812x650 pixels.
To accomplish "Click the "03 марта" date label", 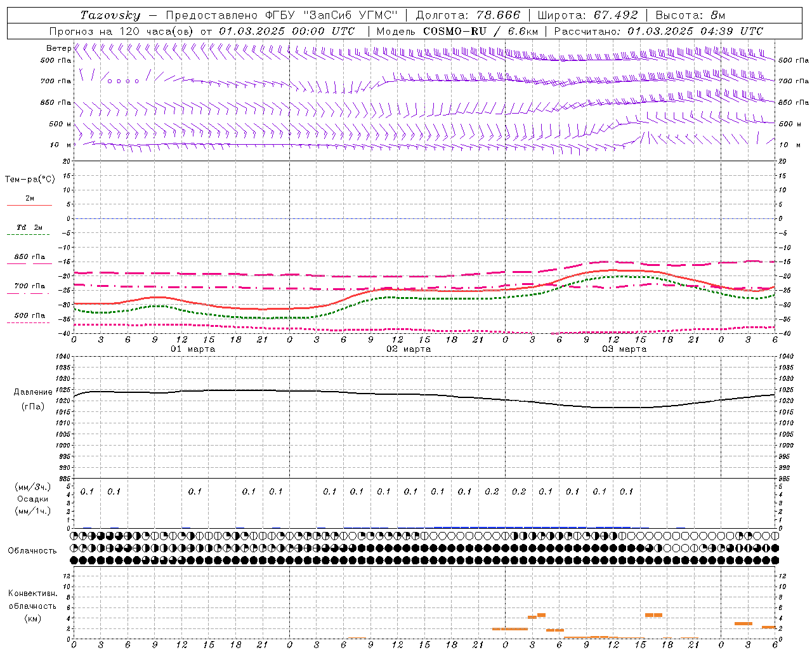I will point(624,349).
